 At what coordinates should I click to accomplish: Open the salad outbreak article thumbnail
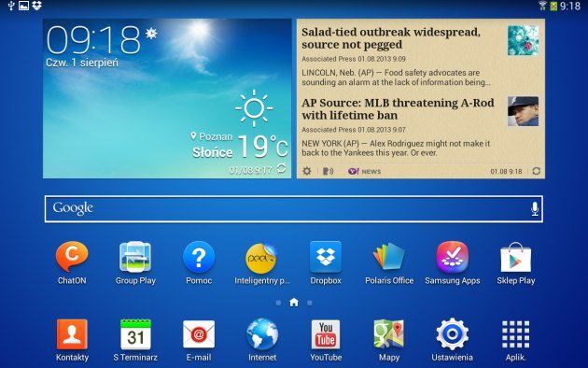pyautogui.click(x=523, y=40)
